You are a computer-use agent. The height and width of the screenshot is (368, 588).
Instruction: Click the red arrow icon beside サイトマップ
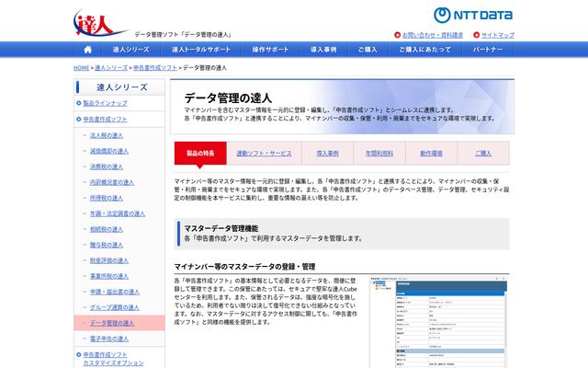476,35
